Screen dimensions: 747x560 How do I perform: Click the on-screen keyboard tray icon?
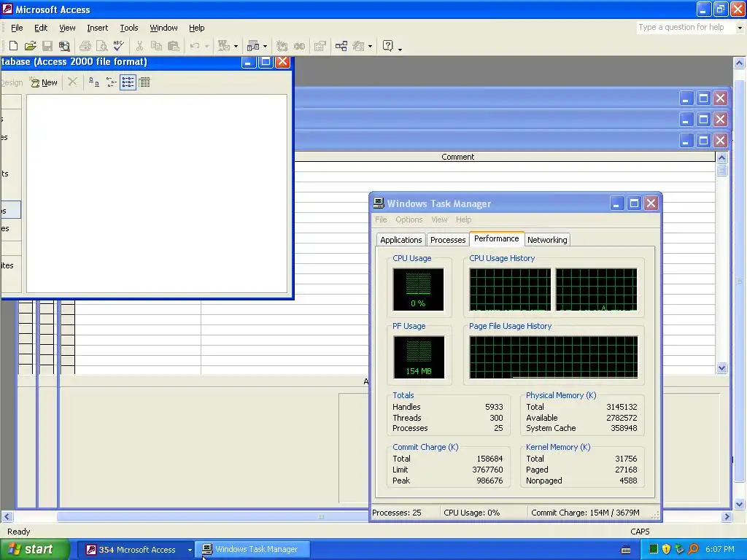click(626, 550)
